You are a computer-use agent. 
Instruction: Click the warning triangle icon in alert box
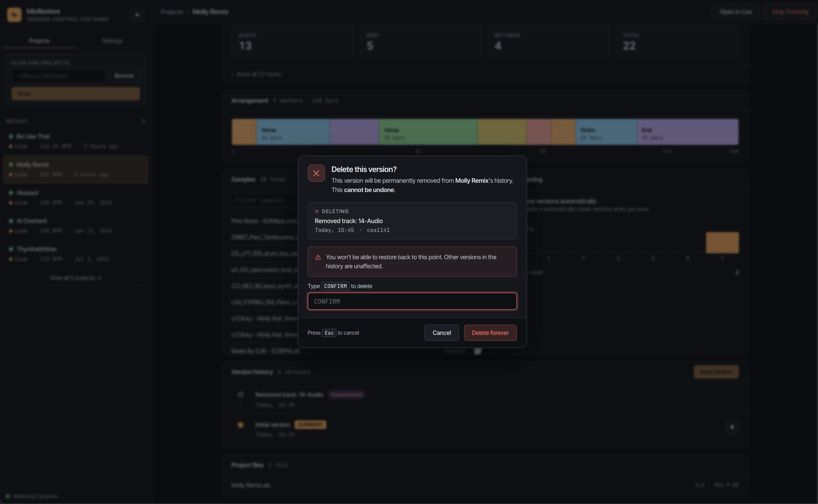tap(318, 257)
